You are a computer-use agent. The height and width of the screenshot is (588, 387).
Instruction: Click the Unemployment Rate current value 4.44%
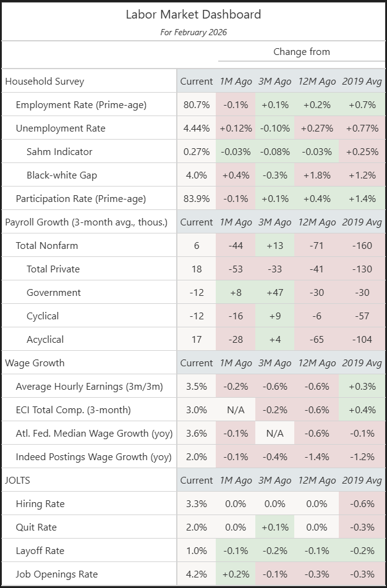(196, 128)
